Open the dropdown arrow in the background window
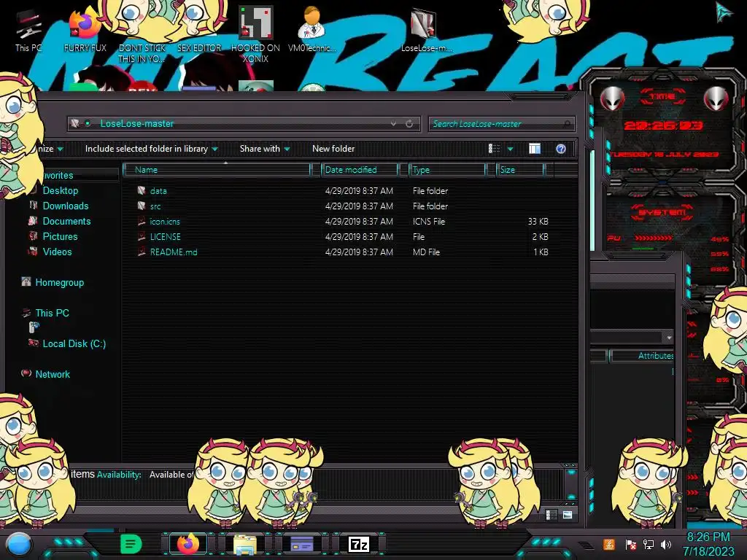The height and width of the screenshot is (560, 747). [x=669, y=338]
